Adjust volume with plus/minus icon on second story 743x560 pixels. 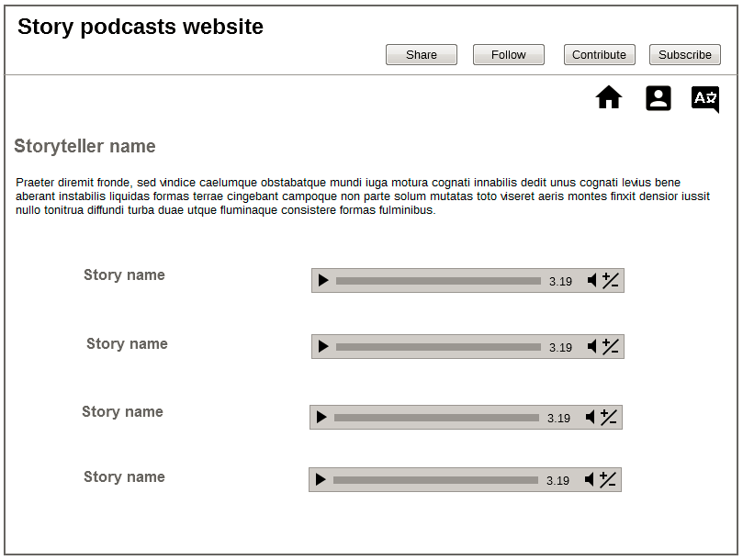pos(611,346)
